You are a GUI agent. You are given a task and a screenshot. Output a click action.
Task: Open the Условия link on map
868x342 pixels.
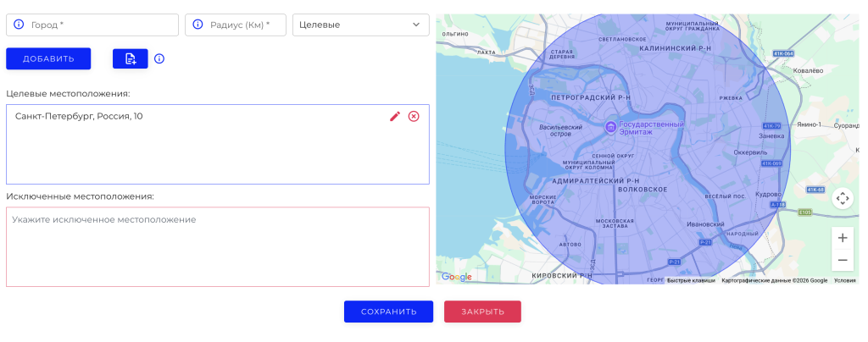coord(844,280)
